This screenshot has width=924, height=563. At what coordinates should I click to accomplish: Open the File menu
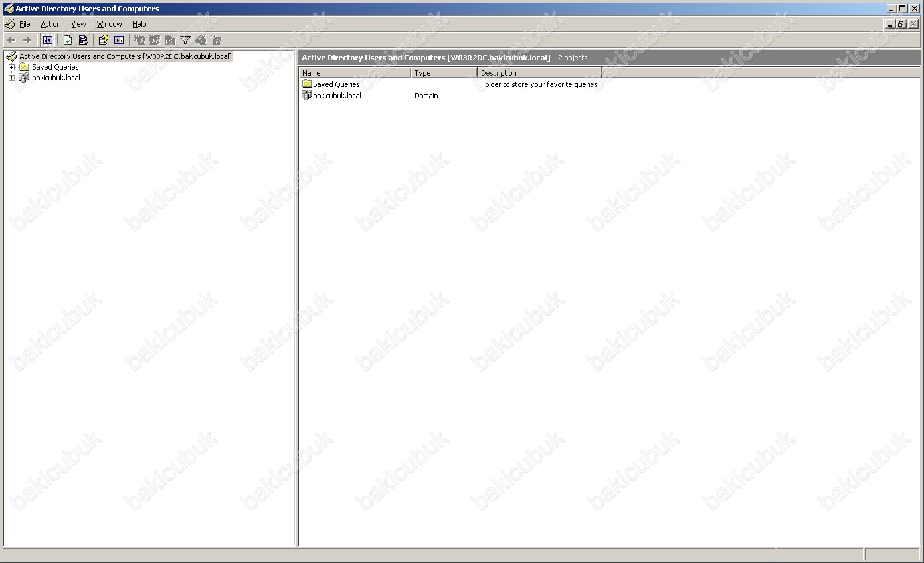(25, 24)
